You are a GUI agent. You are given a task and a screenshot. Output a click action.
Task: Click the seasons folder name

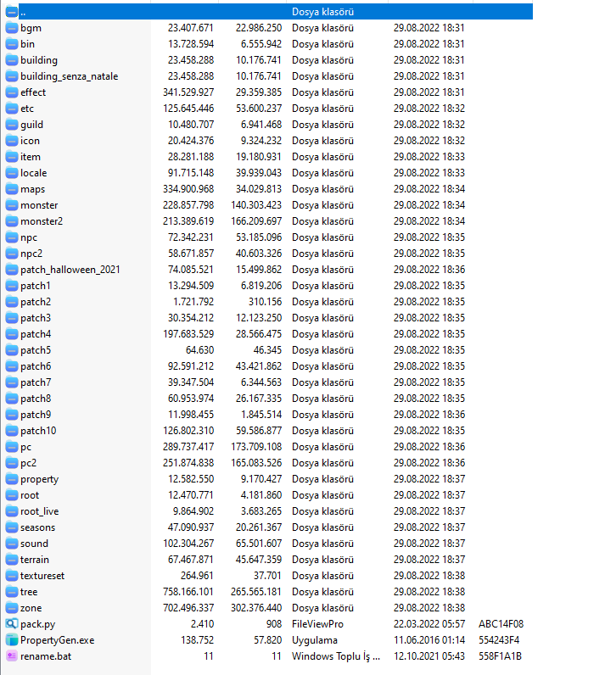[x=38, y=527]
